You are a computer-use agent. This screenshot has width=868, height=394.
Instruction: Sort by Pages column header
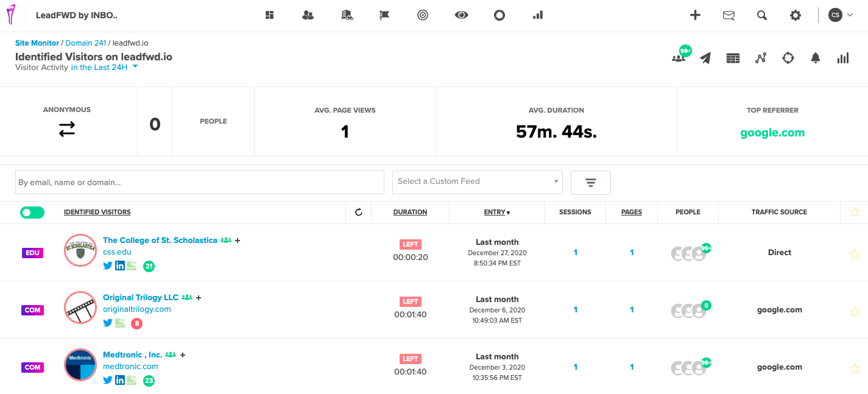pos(632,212)
